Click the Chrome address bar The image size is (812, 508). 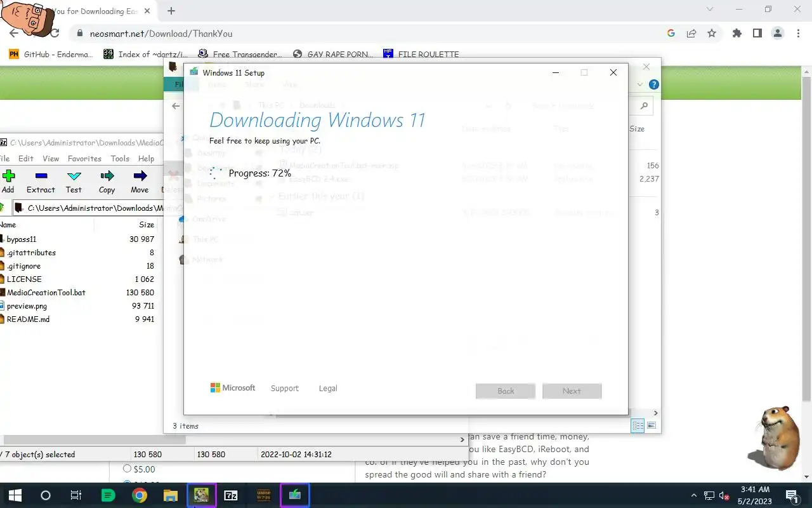(x=368, y=34)
